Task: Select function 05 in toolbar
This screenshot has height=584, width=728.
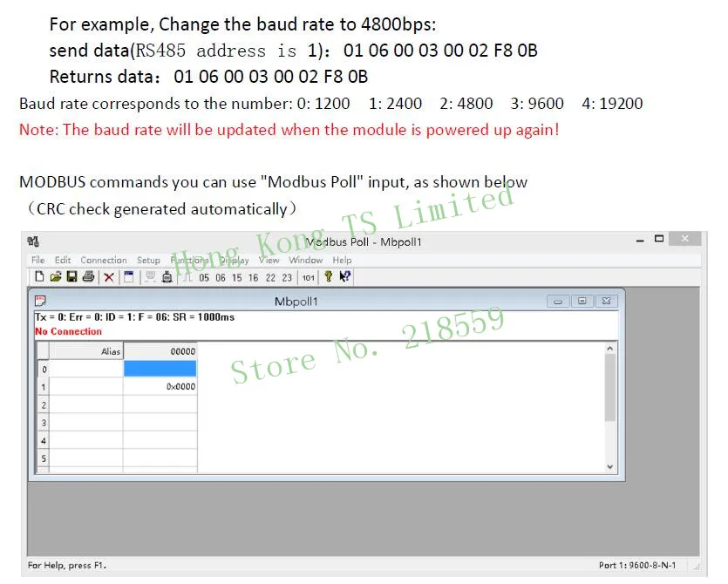Action: pos(204,277)
